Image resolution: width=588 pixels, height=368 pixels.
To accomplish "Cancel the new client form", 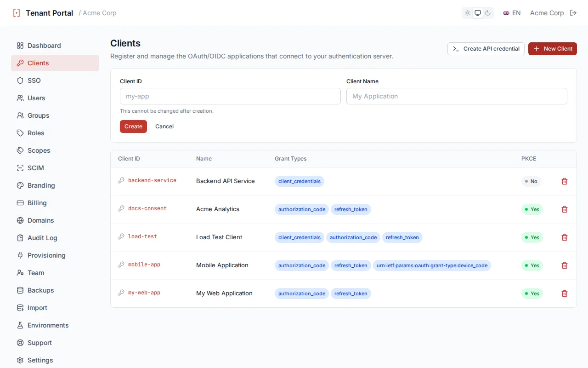I will tap(164, 126).
